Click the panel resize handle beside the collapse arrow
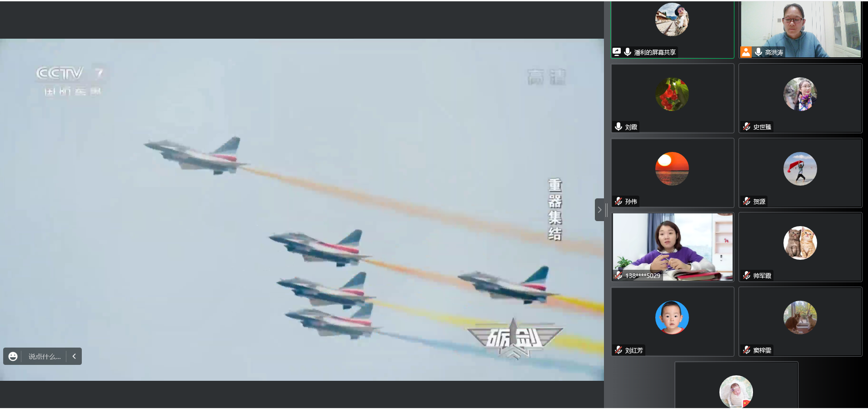 coord(606,210)
